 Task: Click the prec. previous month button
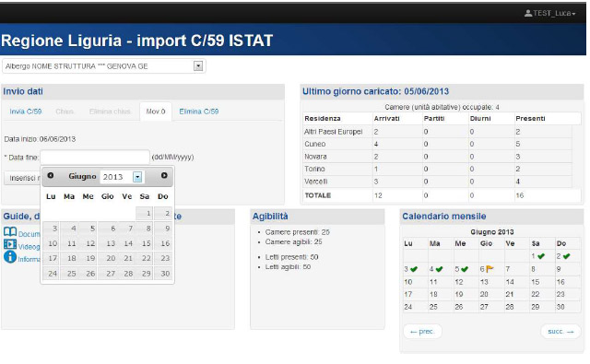click(422, 332)
